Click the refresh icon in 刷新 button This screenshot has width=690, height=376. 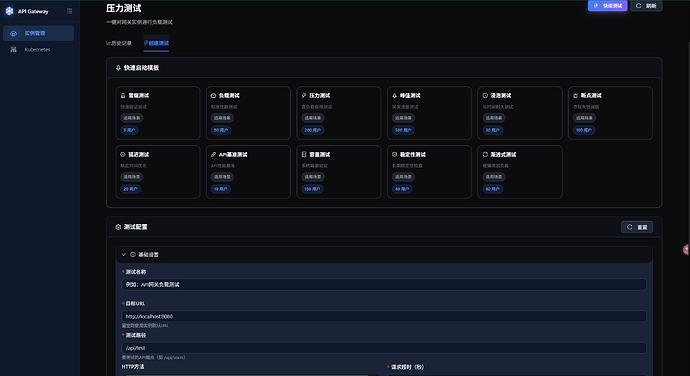(639, 6)
